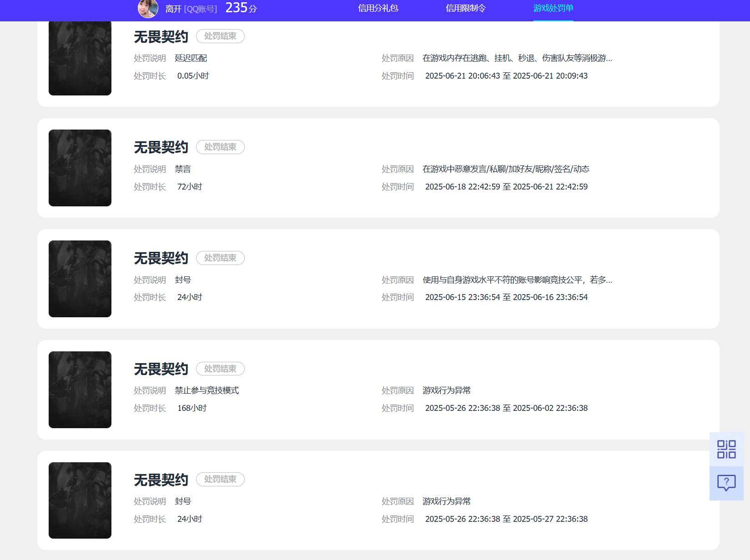Image resolution: width=750 pixels, height=560 pixels.
Task: Click the 235分 credit score
Action: click(241, 8)
